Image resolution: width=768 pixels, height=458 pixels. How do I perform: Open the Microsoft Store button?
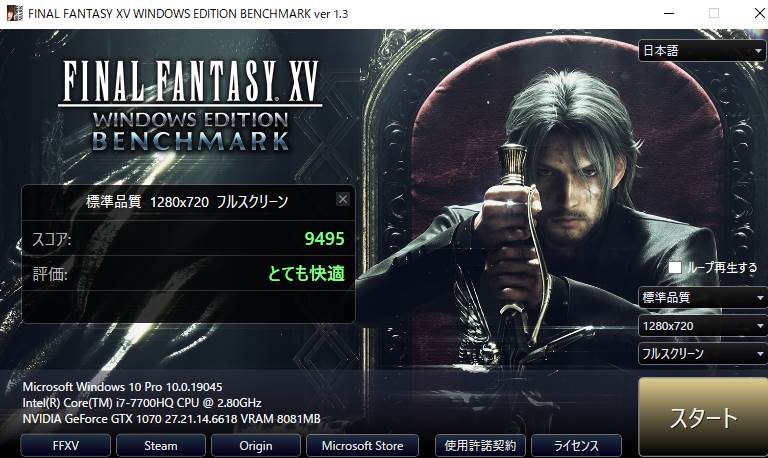[x=362, y=446]
